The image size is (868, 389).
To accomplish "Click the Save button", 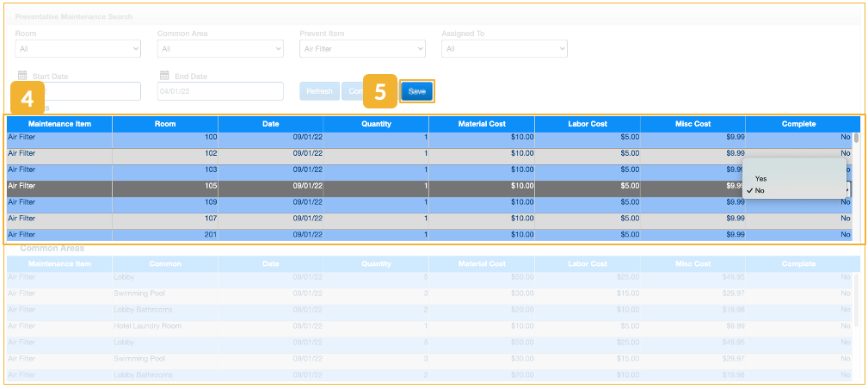I will point(417,91).
